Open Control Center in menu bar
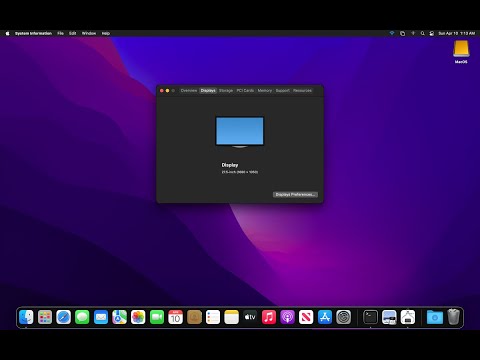The image size is (480, 360). point(432,33)
